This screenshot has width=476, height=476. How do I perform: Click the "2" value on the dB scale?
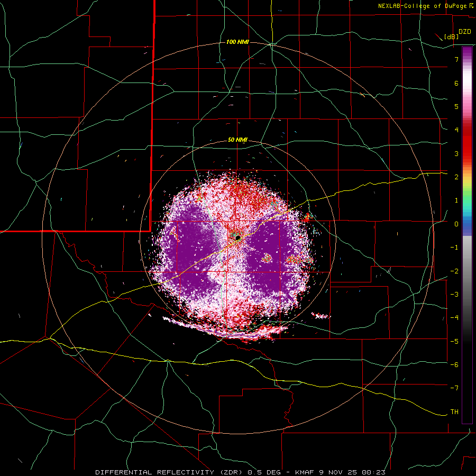point(456,177)
